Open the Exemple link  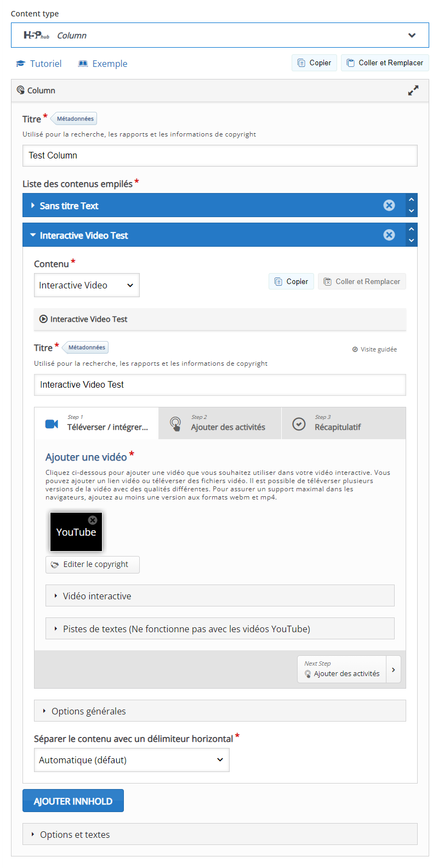coord(103,64)
